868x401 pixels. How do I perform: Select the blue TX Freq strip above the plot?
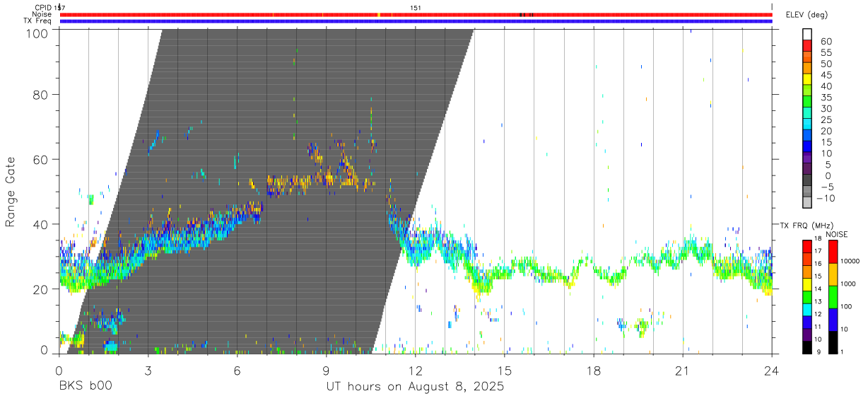click(x=416, y=21)
